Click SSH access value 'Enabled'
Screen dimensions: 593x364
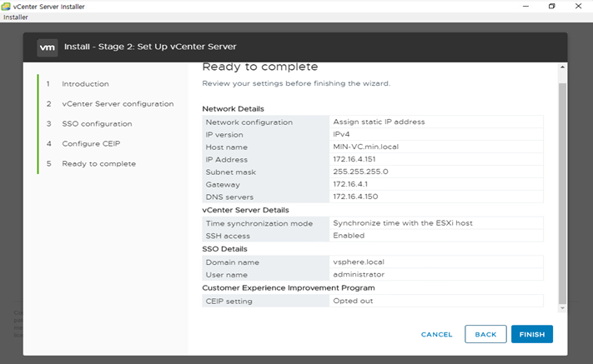tap(349, 236)
